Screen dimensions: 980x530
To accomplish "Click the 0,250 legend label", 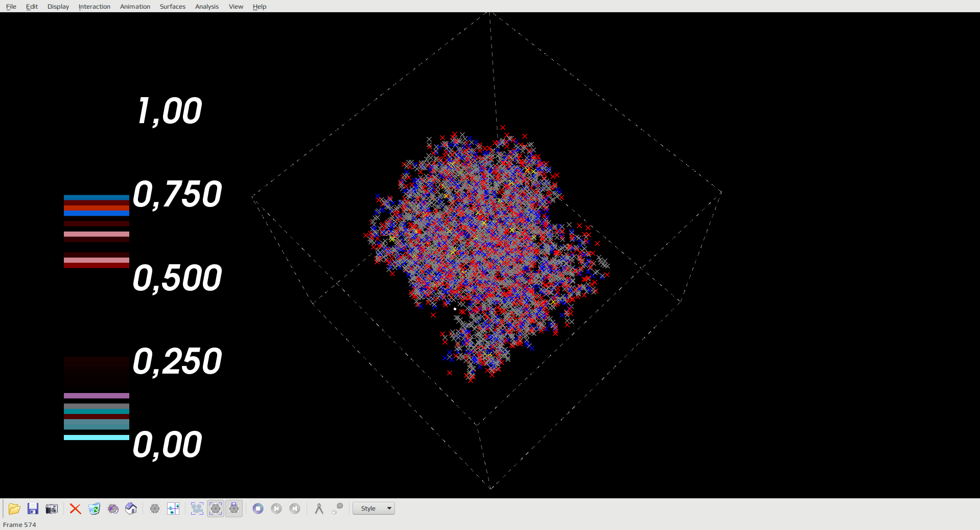I will coord(177,362).
